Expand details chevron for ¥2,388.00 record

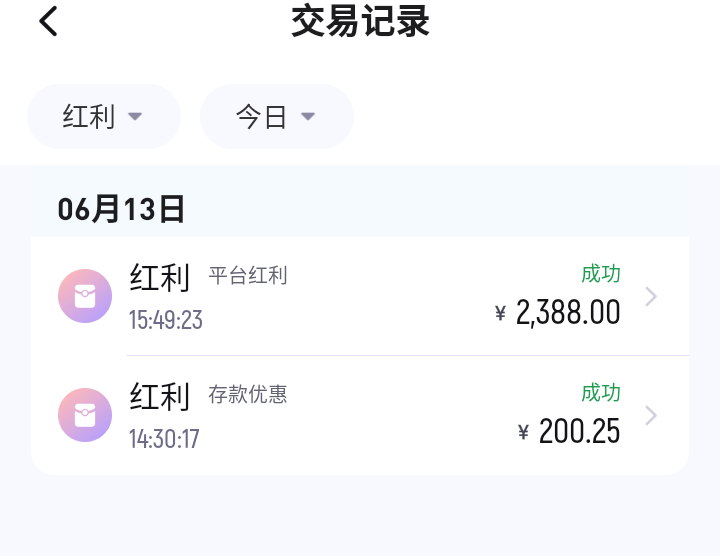[651, 296]
